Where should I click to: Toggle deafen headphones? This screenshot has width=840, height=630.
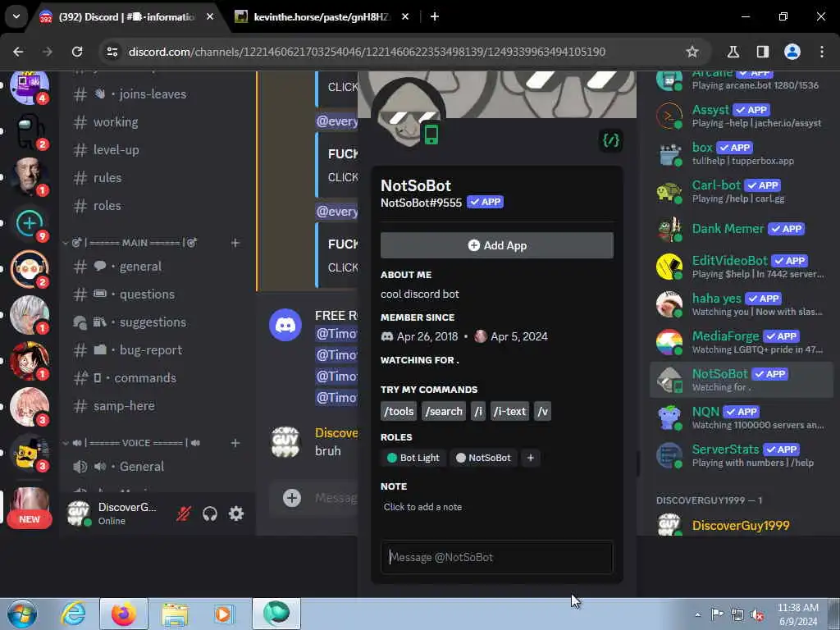pos(210,514)
